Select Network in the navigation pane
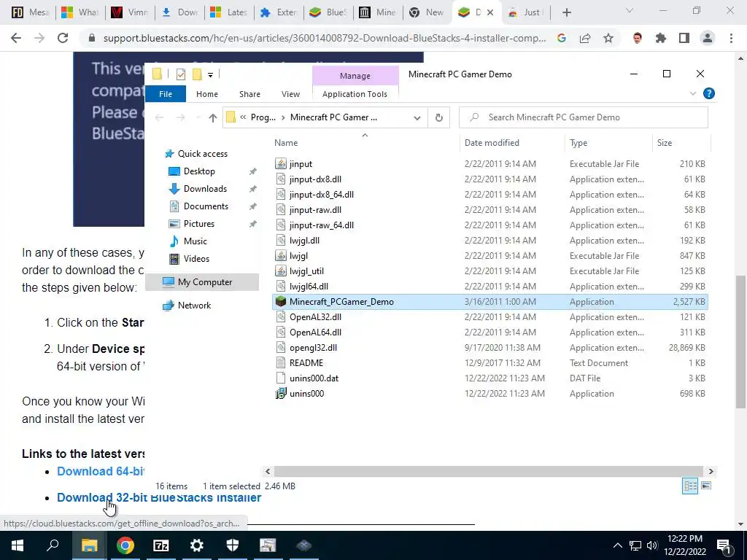The width and height of the screenshot is (747, 560). (x=194, y=306)
